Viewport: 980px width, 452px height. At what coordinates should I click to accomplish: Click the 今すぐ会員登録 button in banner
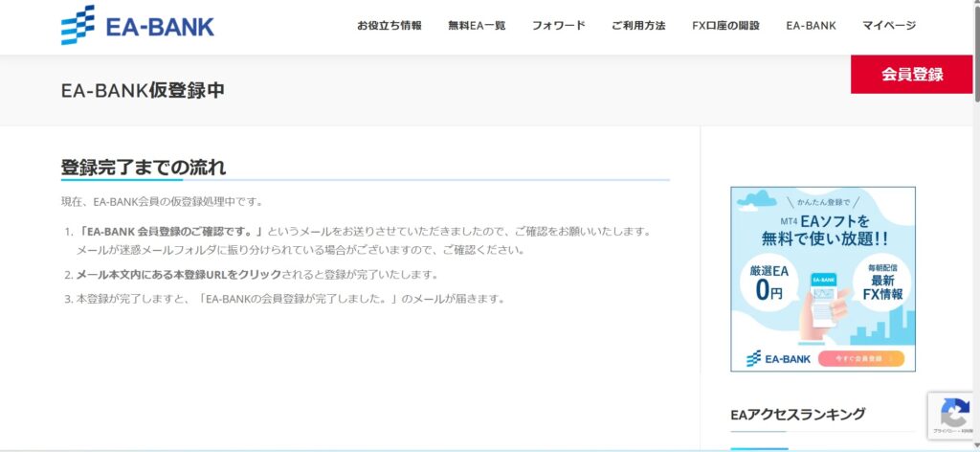(860, 359)
